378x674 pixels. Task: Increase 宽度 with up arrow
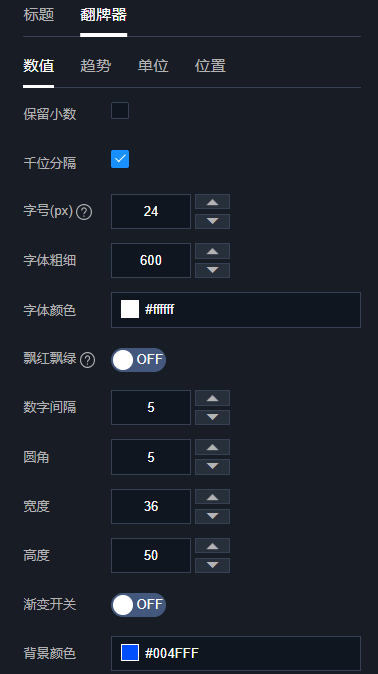pos(212,496)
